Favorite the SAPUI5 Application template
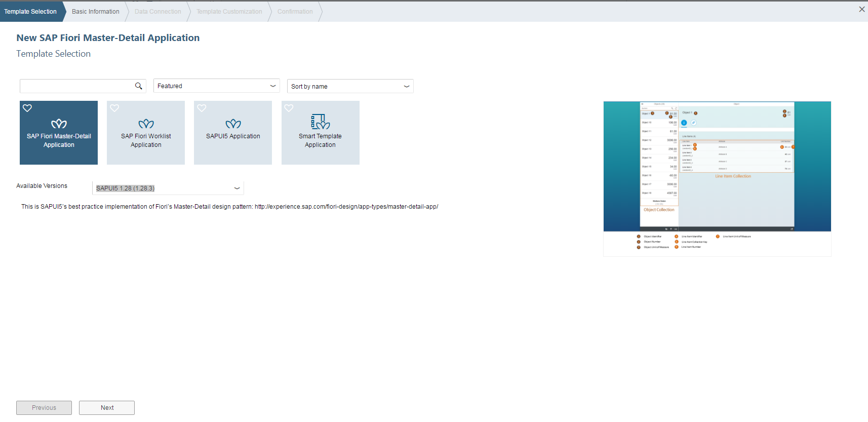 pos(202,108)
